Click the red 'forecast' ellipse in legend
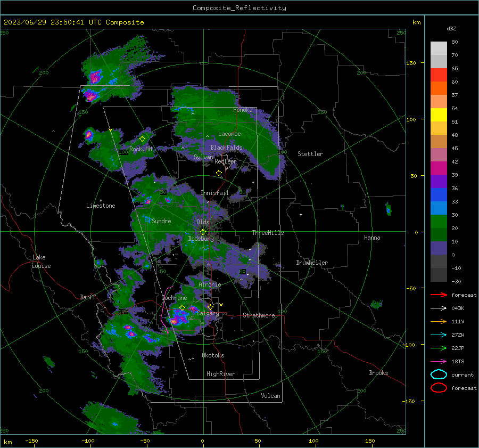 [439, 388]
